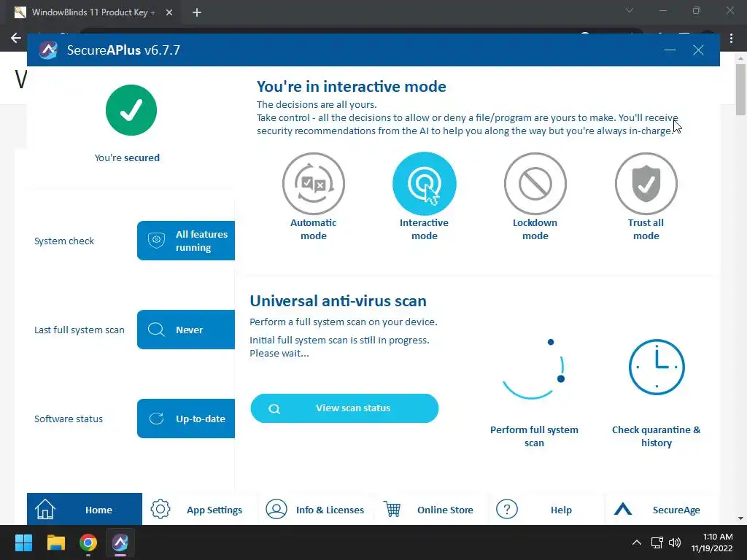Click the Perform full system scan spinner icon
This screenshot has height=560, width=747.
(533, 368)
